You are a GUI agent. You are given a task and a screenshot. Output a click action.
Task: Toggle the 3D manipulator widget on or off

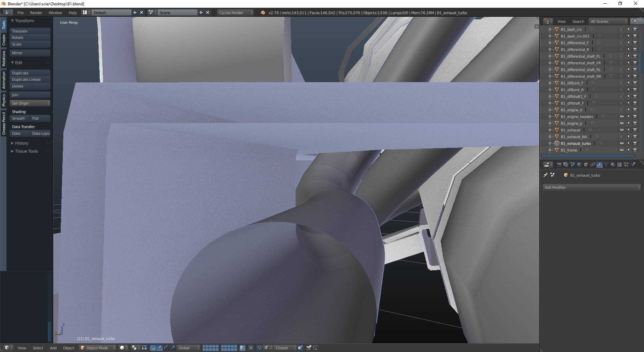[153, 348]
